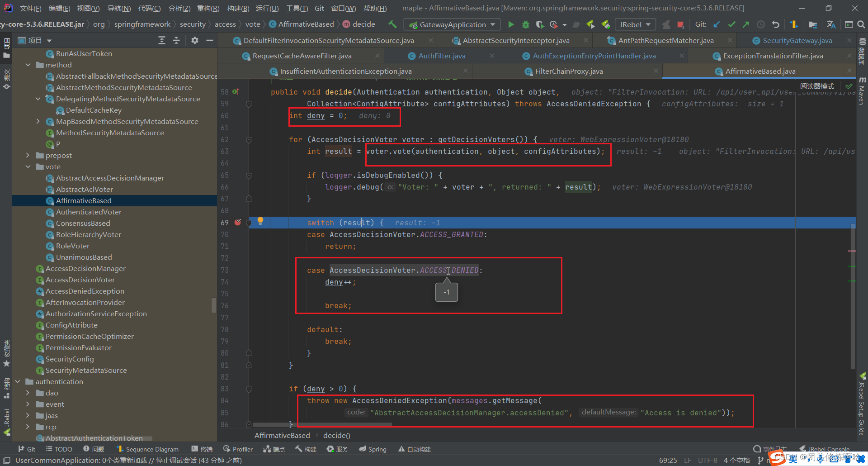
Task: Select RoleVoter in project tree
Action: click(72, 246)
